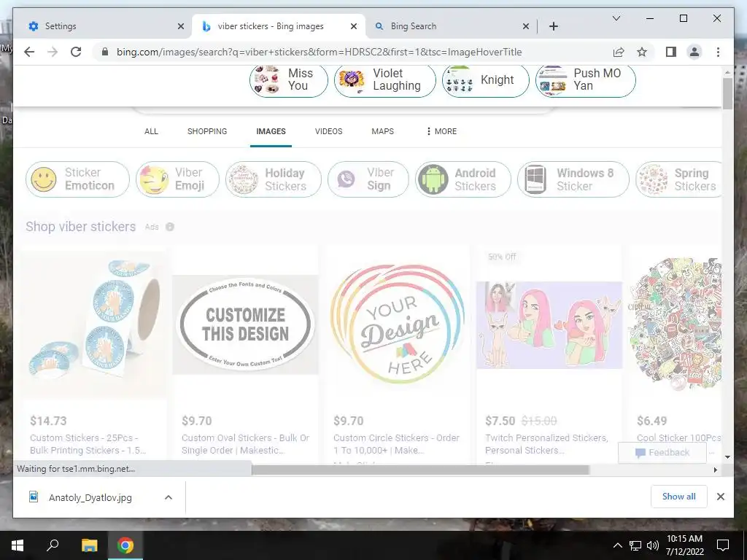
Task: Show hidden system tray icons
Action: 617,545
